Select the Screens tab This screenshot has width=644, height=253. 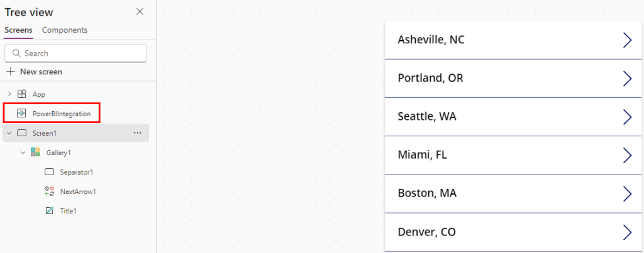(x=19, y=30)
